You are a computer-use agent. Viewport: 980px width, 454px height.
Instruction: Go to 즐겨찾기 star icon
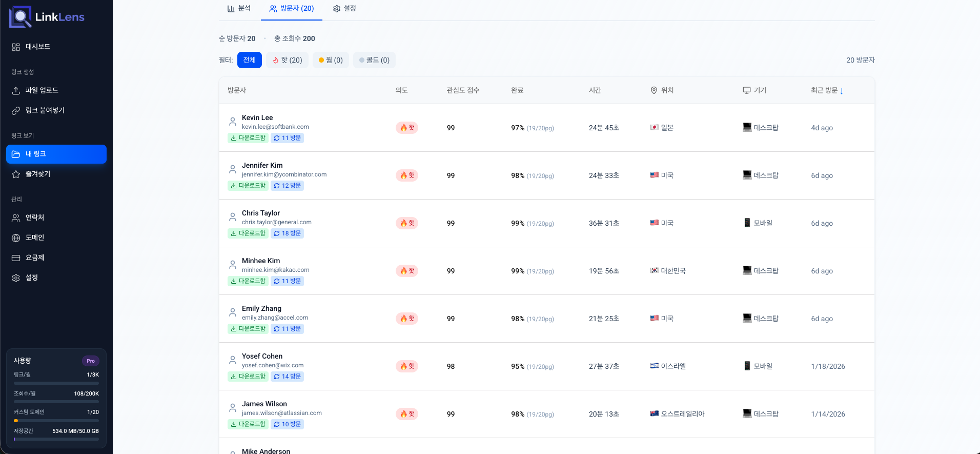point(16,174)
